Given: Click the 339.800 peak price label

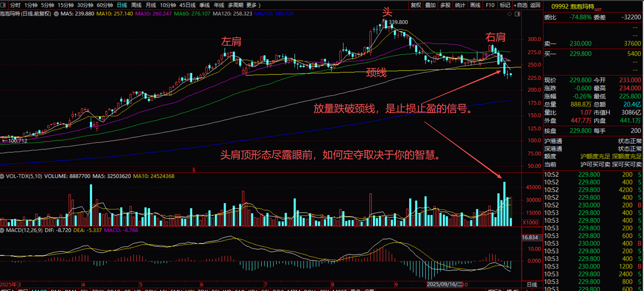Looking at the screenshot, I should tap(398, 22).
